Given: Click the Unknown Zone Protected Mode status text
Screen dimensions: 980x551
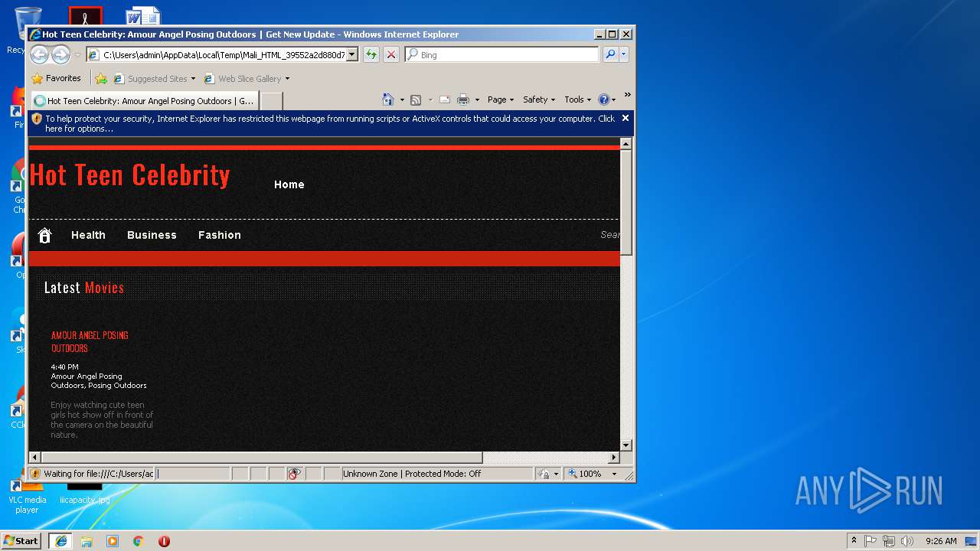Looking at the screenshot, I should click(x=412, y=474).
